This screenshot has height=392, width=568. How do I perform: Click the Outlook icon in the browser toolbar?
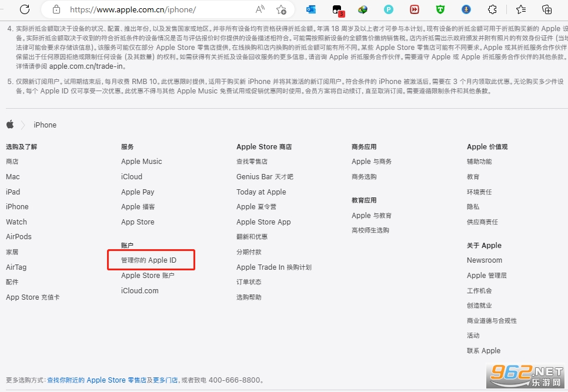click(310, 9)
